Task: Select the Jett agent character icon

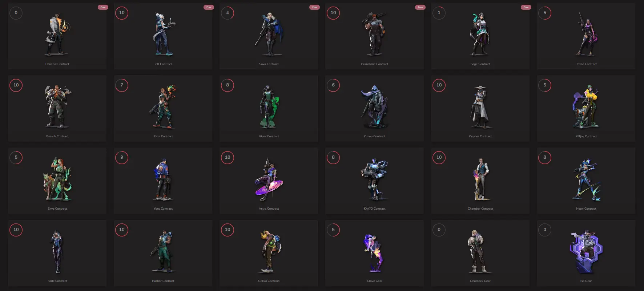Action: (163, 34)
